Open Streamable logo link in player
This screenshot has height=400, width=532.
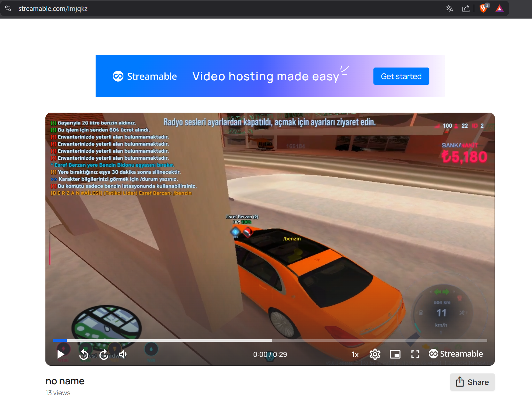[x=456, y=354]
